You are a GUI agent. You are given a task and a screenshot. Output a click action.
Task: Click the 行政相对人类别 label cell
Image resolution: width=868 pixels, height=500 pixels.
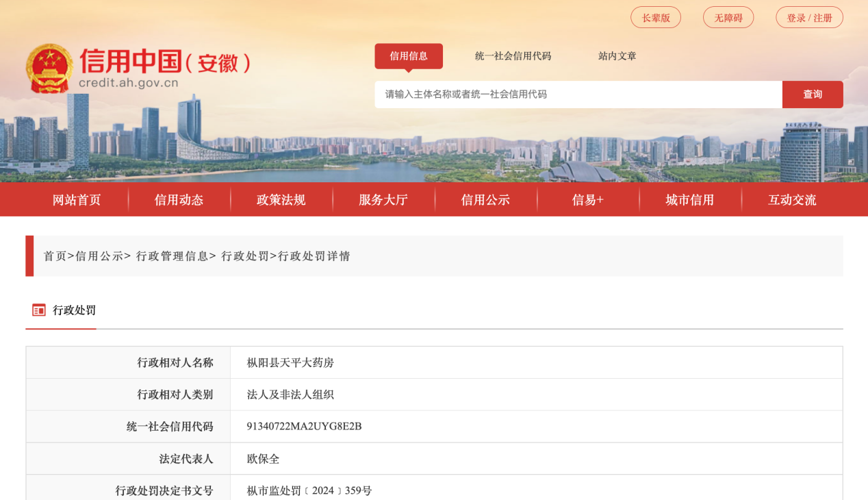pyautogui.click(x=128, y=395)
